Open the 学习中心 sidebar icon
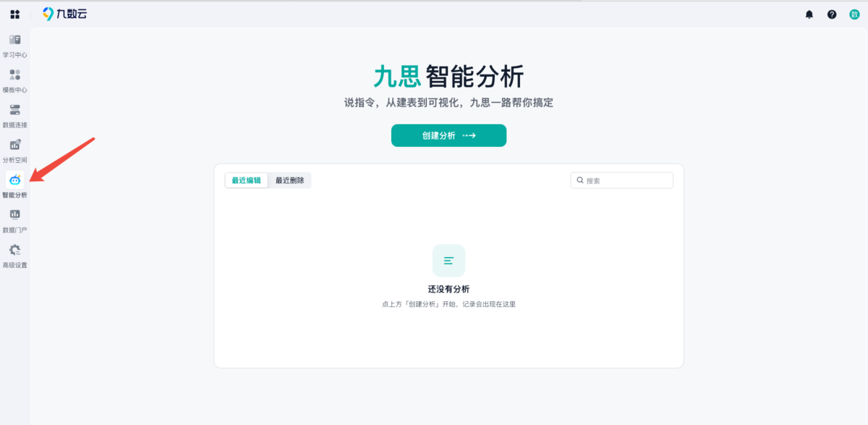The image size is (868, 425). pyautogui.click(x=14, y=40)
